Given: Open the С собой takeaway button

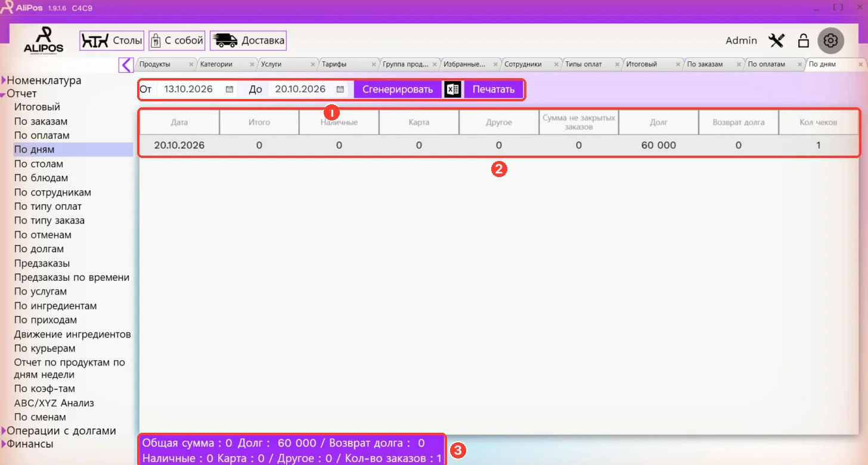Looking at the screenshot, I should [177, 41].
